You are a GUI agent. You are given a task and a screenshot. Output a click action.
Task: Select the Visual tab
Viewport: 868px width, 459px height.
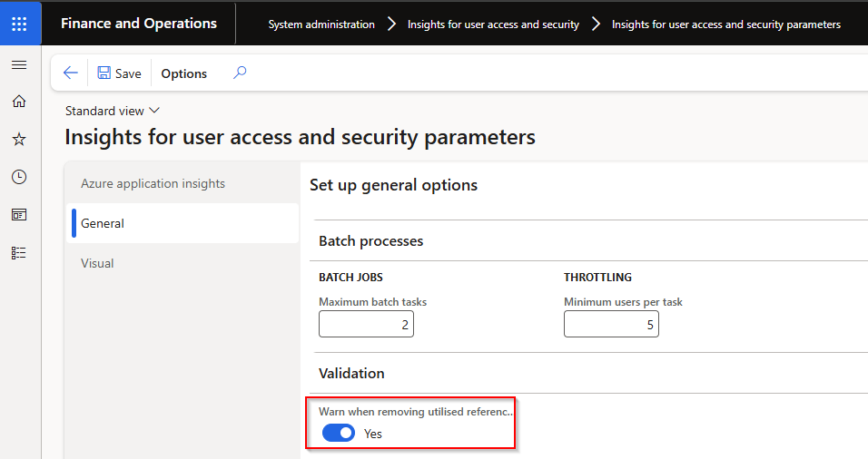[97, 263]
